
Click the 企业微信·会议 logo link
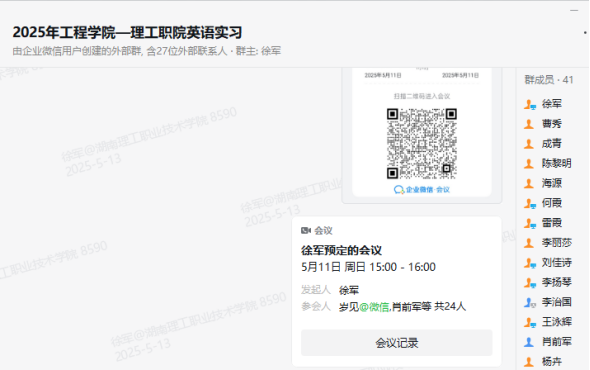(x=422, y=189)
